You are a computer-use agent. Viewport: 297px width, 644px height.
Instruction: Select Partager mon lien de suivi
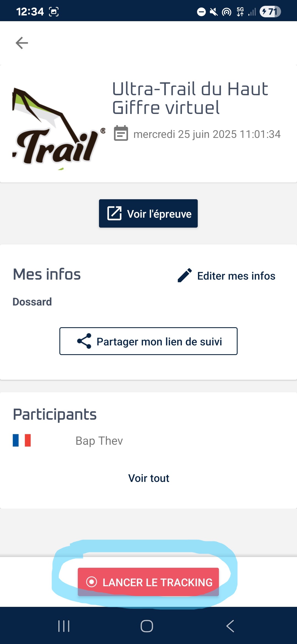pyautogui.click(x=148, y=341)
